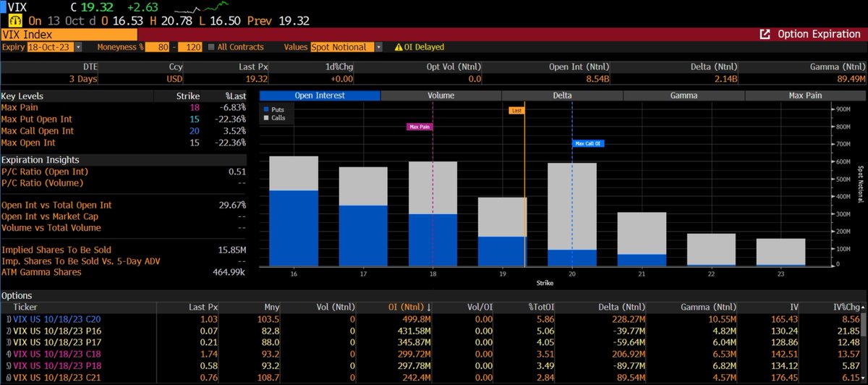
Task: Click the Max Put Open Int row
Action: [124, 119]
